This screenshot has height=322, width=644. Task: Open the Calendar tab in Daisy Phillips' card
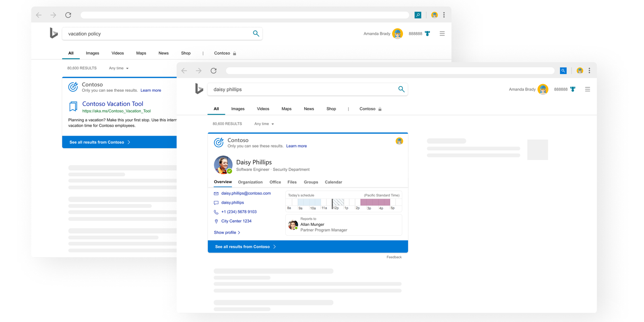[x=333, y=182]
